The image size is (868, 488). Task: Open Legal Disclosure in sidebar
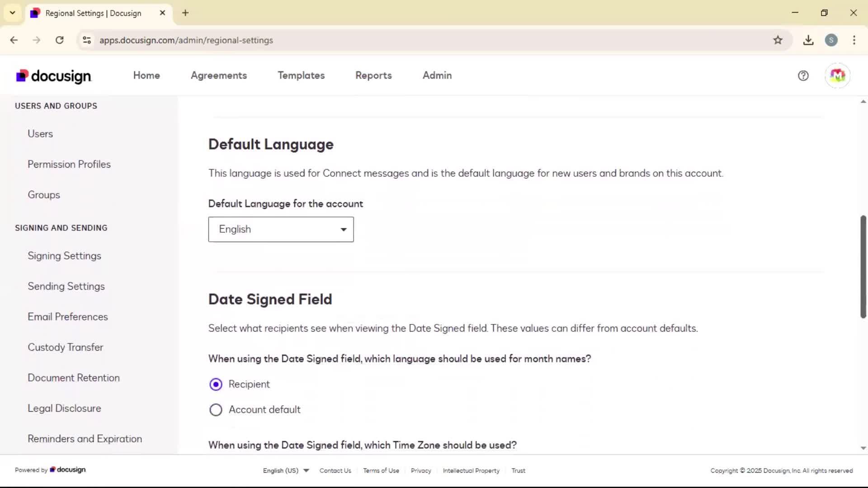tap(65, 408)
